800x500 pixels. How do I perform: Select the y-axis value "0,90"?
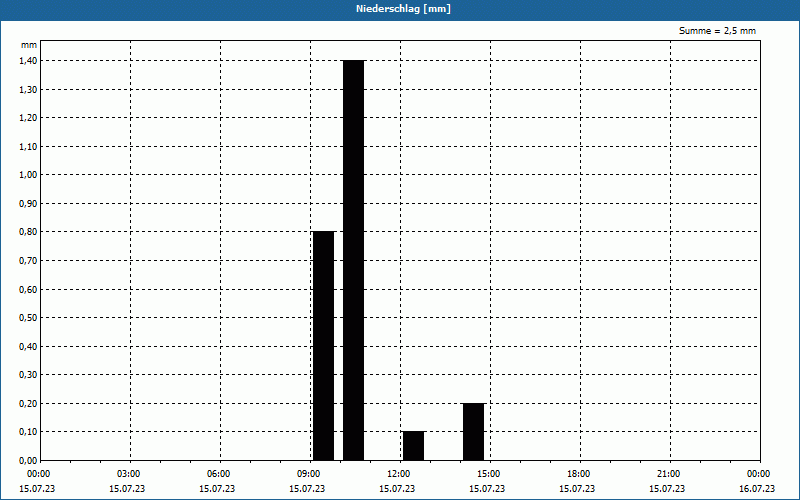[x=28, y=204]
